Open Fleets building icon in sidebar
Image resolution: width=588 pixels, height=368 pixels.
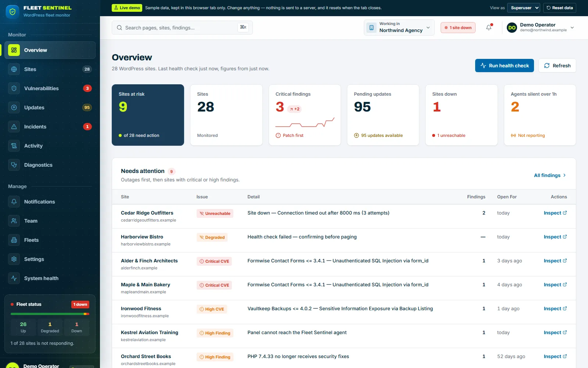(14, 240)
